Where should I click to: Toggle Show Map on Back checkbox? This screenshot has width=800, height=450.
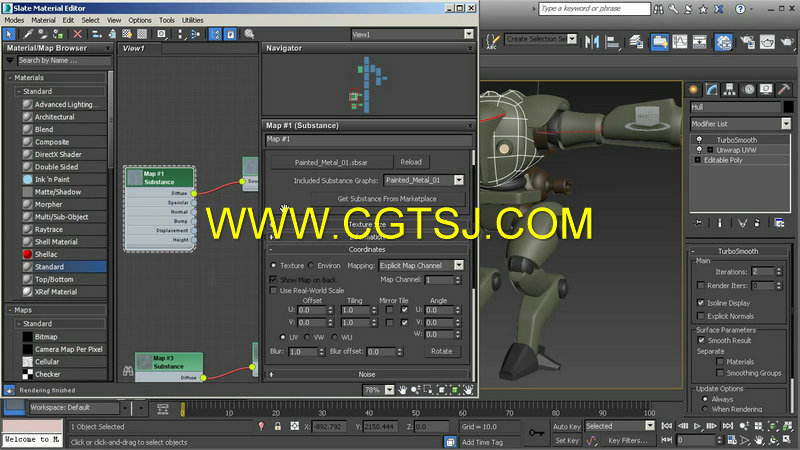(273, 280)
